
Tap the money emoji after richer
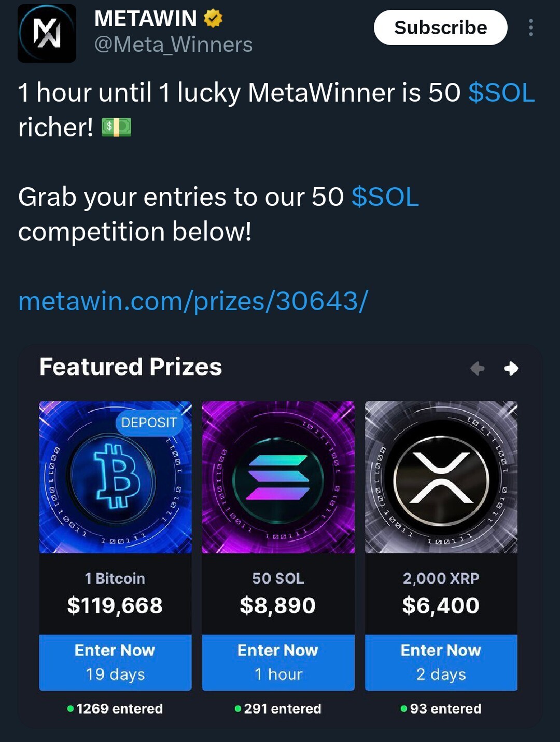point(117,127)
